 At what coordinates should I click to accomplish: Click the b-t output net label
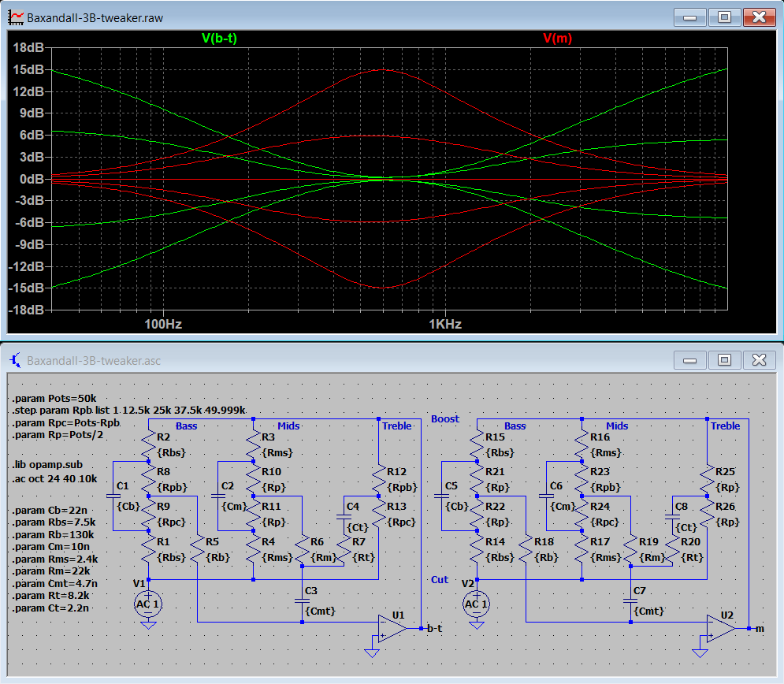coord(434,629)
